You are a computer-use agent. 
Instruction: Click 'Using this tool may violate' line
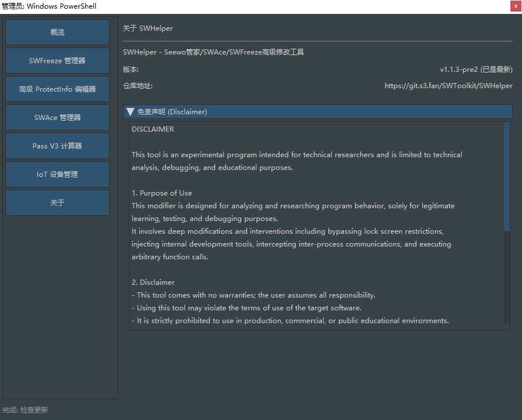pyautogui.click(x=246, y=308)
